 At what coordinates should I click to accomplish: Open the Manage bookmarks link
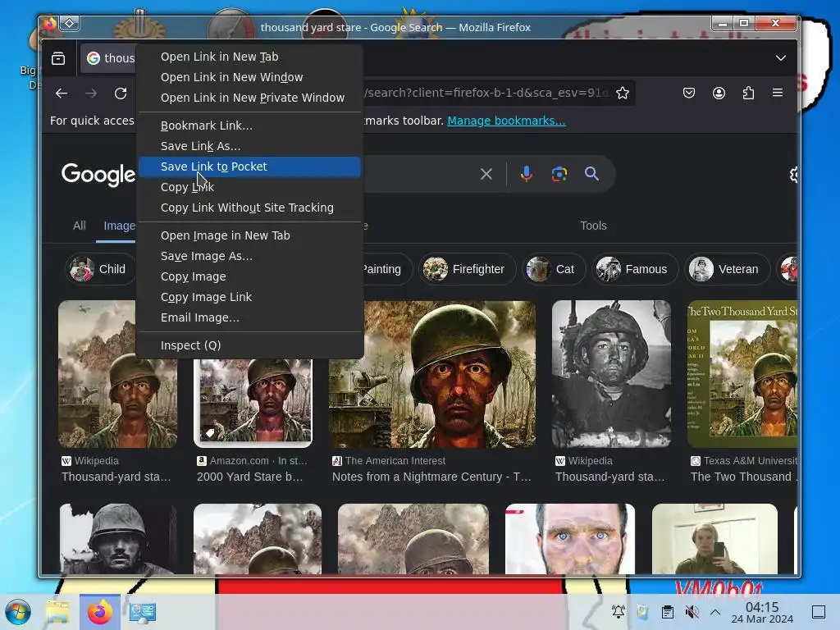click(506, 121)
